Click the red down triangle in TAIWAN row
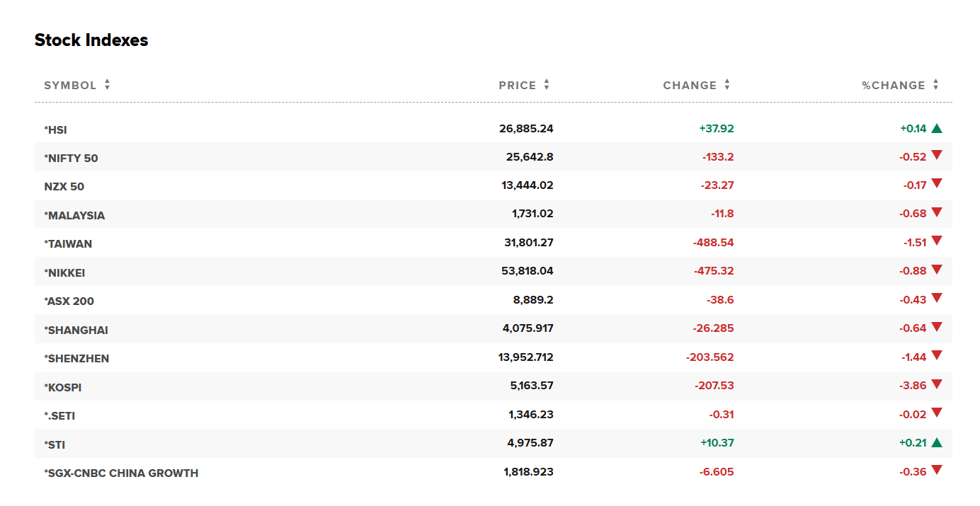Image resolution: width=980 pixels, height=506 pixels. click(x=937, y=241)
